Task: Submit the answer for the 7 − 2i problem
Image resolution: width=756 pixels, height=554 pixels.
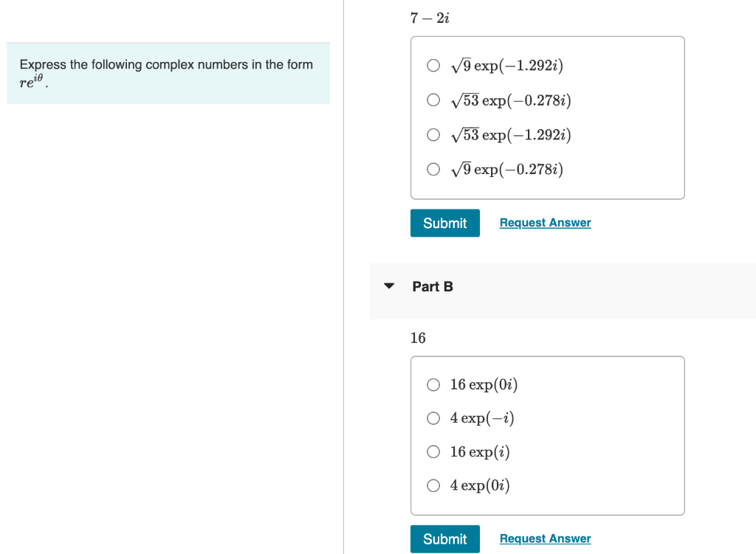Action: coord(444,223)
